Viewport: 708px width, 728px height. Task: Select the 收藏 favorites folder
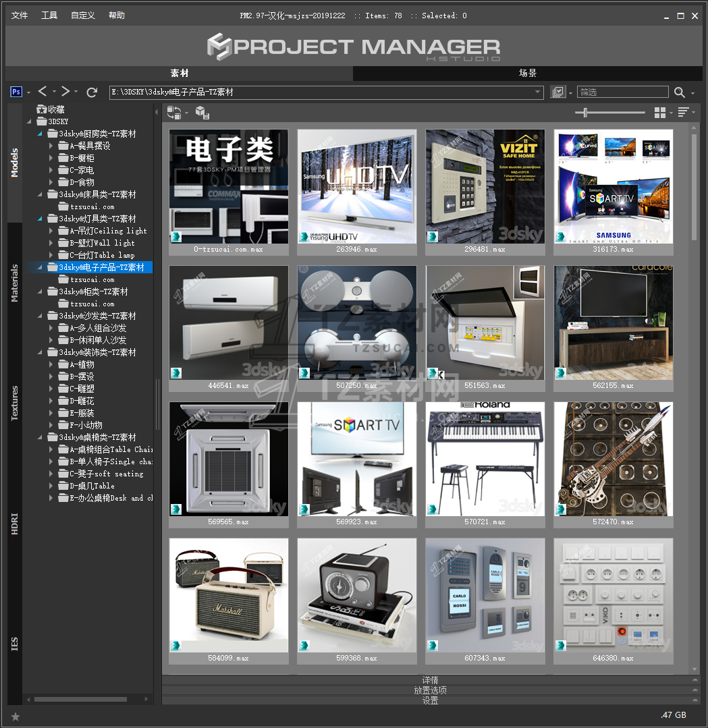(x=56, y=109)
